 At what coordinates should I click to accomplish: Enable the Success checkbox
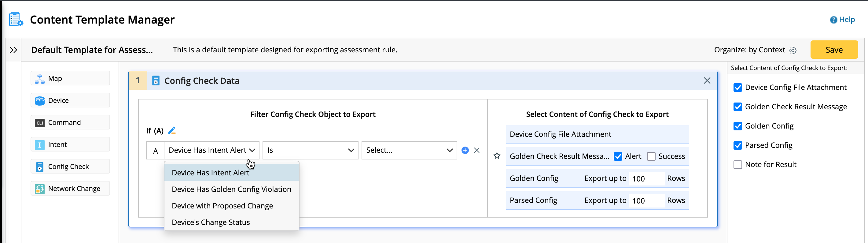[651, 156]
